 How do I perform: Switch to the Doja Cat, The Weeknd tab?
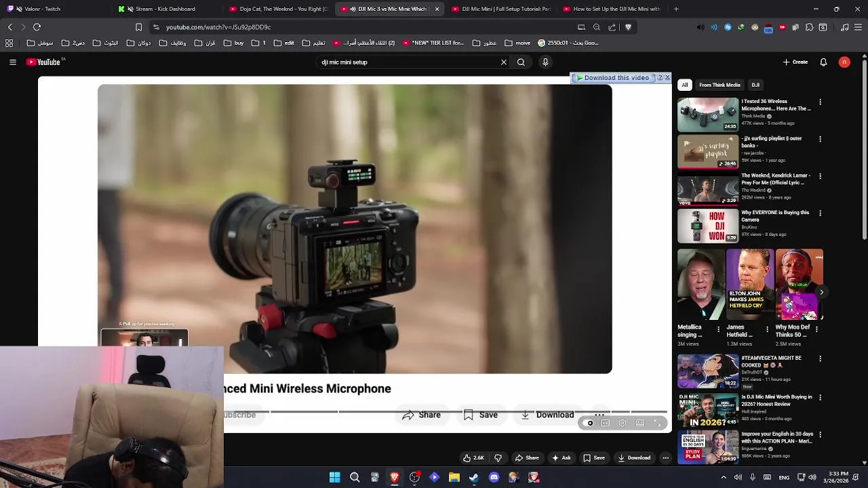pos(278,9)
